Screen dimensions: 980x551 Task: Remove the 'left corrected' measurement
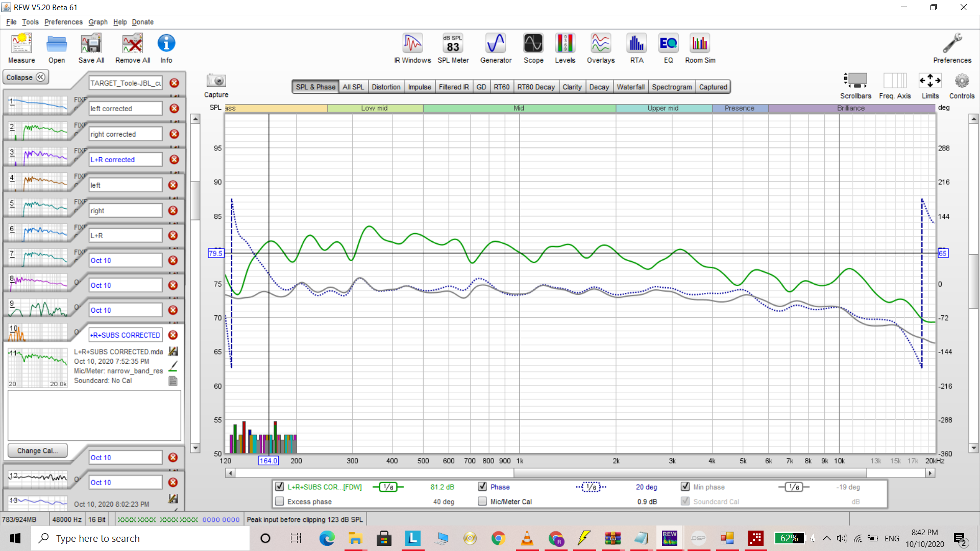click(x=174, y=109)
